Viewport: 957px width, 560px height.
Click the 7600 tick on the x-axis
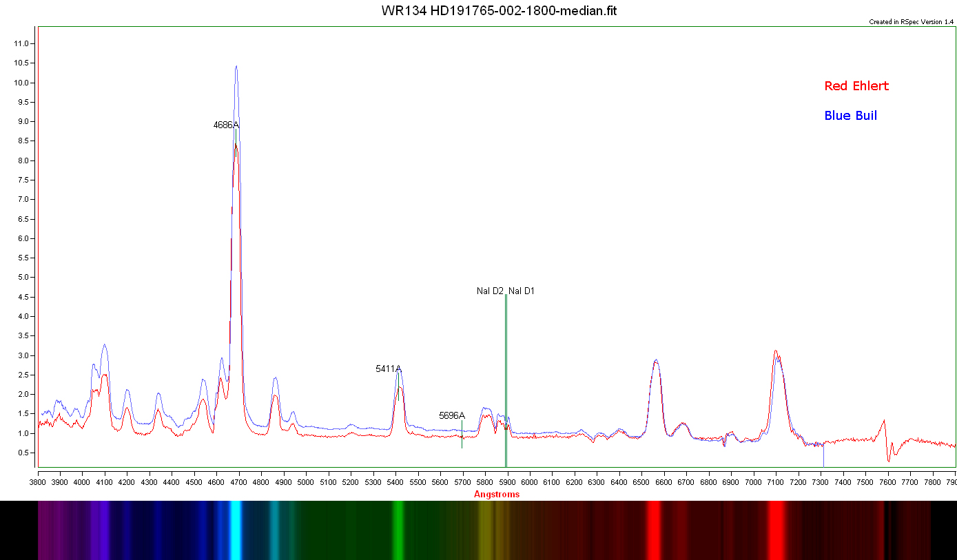tap(888, 482)
